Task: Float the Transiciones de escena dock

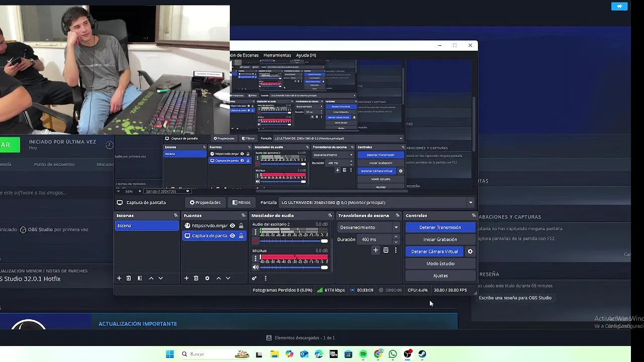Action: point(397,216)
